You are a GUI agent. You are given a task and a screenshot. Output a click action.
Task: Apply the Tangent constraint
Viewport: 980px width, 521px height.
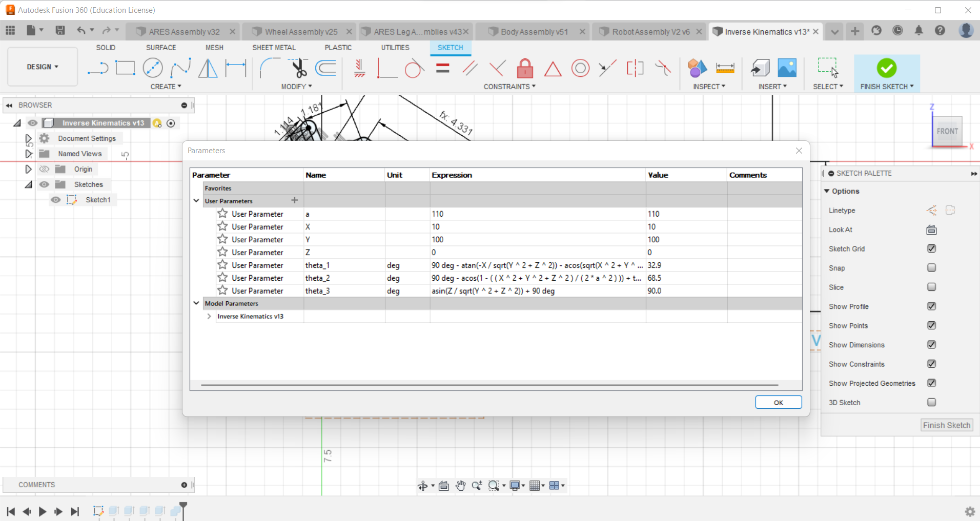click(414, 68)
